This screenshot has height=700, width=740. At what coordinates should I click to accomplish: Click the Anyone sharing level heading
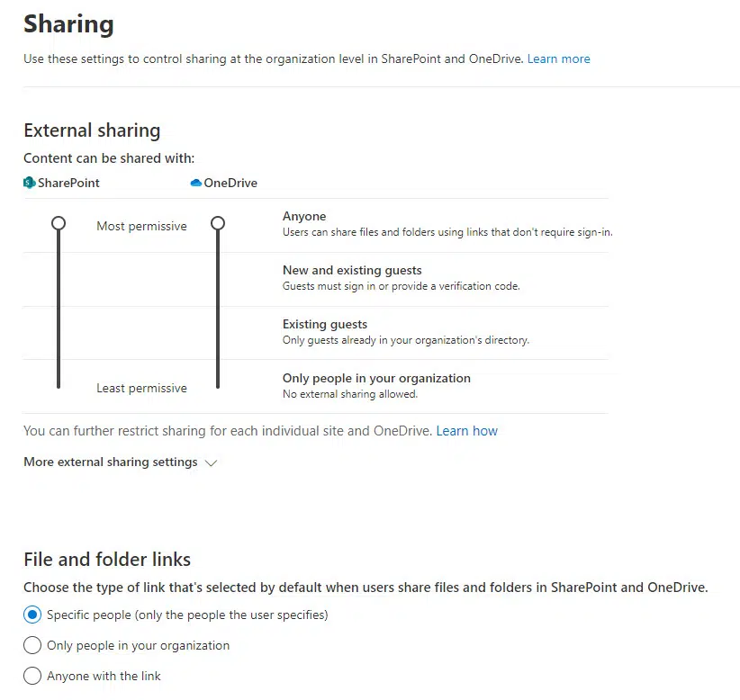pos(304,216)
